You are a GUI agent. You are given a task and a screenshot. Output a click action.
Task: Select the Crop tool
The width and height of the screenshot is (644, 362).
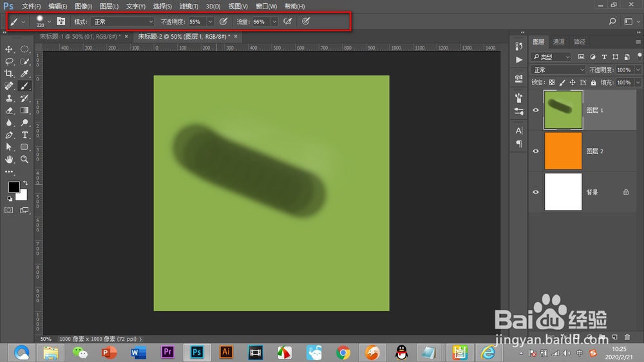pyautogui.click(x=8, y=73)
